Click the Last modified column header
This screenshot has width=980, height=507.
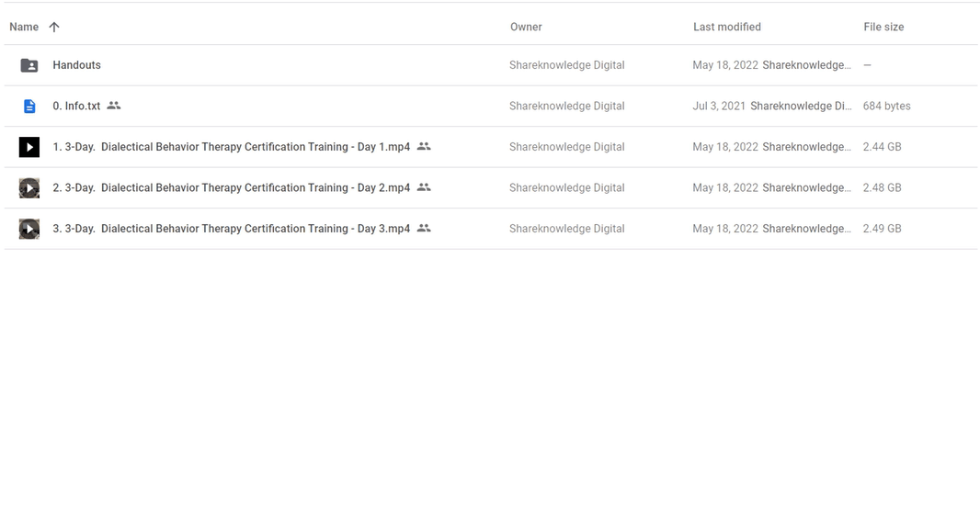point(726,28)
